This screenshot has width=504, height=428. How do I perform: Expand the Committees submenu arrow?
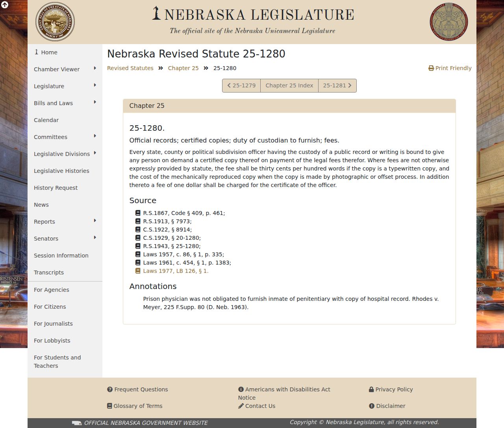(x=95, y=136)
